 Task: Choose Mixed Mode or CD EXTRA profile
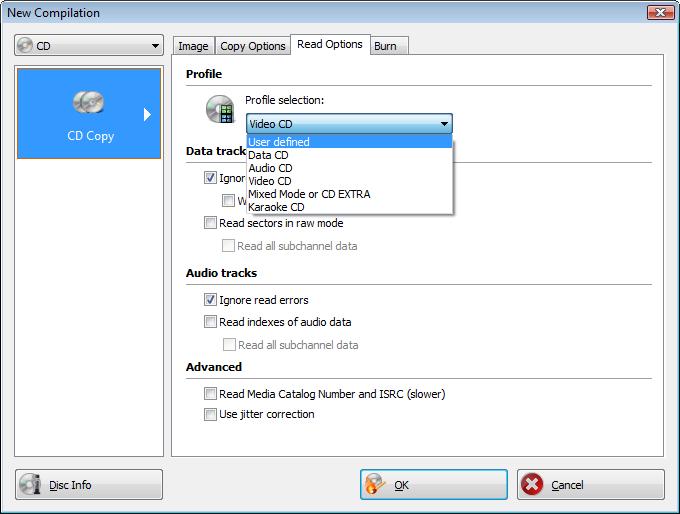point(349,194)
